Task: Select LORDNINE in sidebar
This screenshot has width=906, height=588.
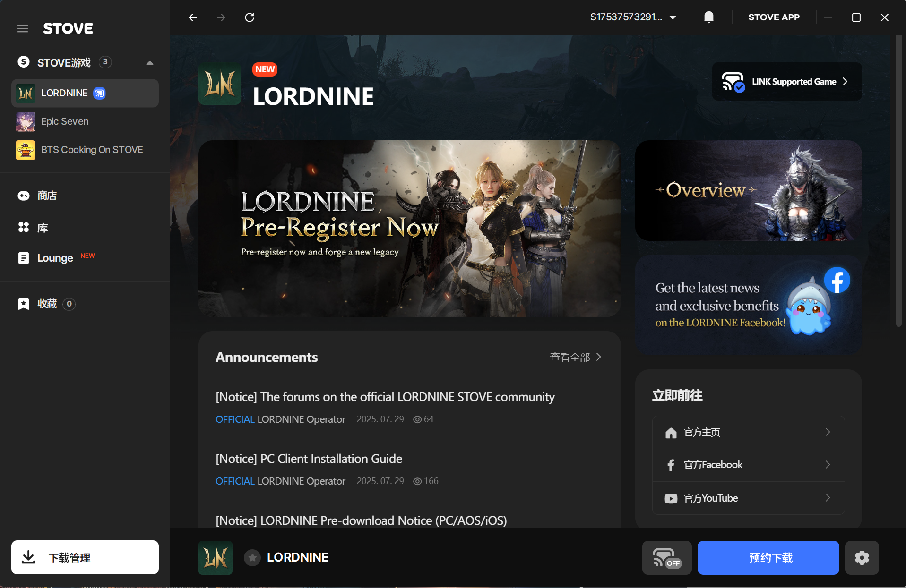Action: point(85,93)
